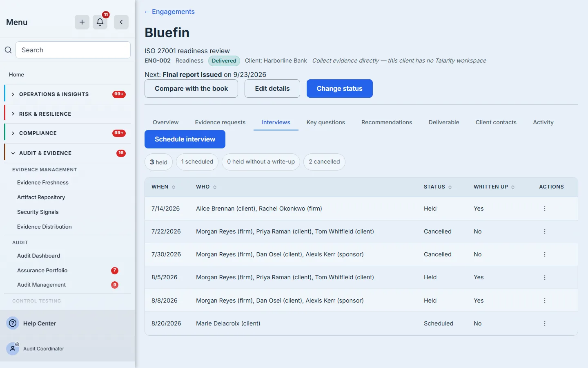Filter by 0 held without a write-up
The width and height of the screenshot is (588, 368).
pyautogui.click(x=261, y=162)
